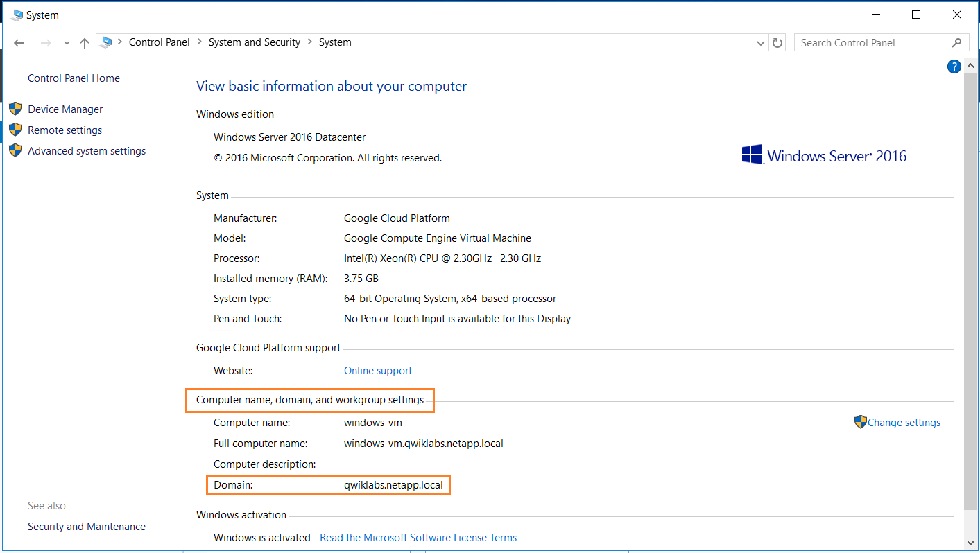Select the windows-vm computer name value
The height and width of the screenshot is (553, 980).
(x=373, y=423)
